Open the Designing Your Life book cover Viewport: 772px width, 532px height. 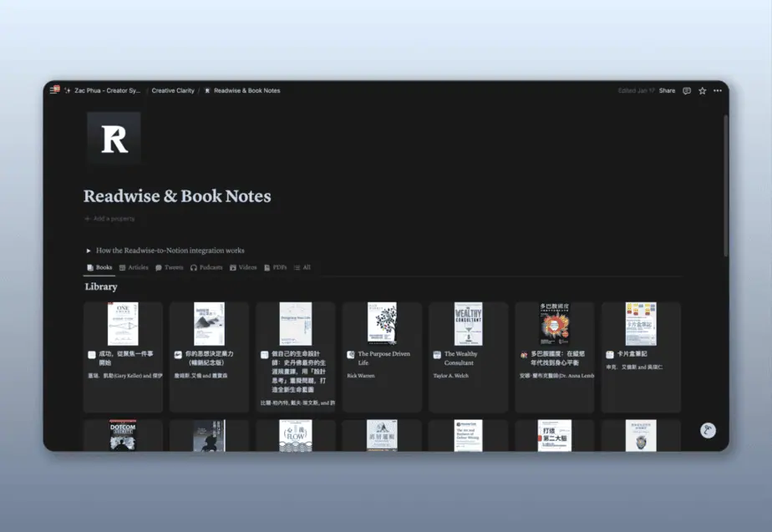click(296, 324)
